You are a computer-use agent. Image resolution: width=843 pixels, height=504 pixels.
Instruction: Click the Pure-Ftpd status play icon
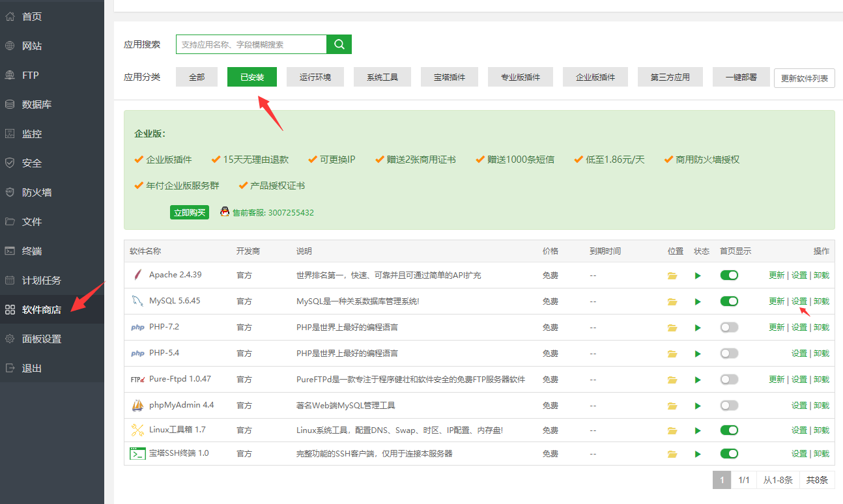(698, 380)
